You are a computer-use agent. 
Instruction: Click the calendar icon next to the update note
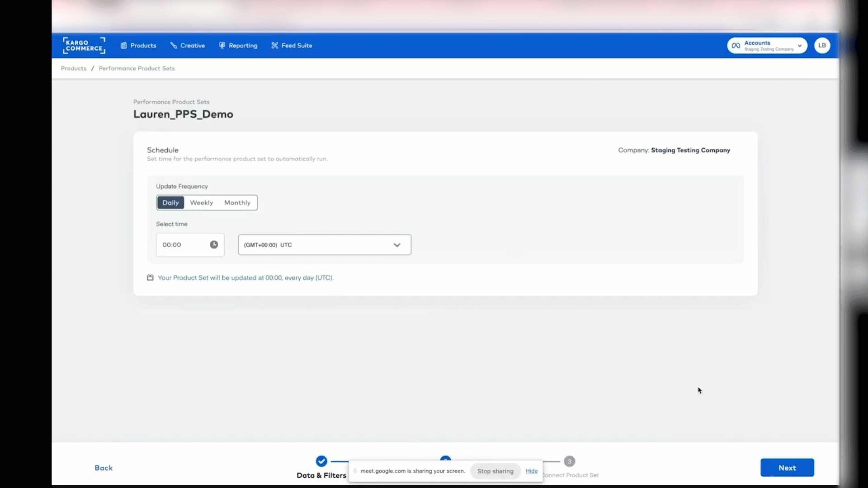coord(150,277)
